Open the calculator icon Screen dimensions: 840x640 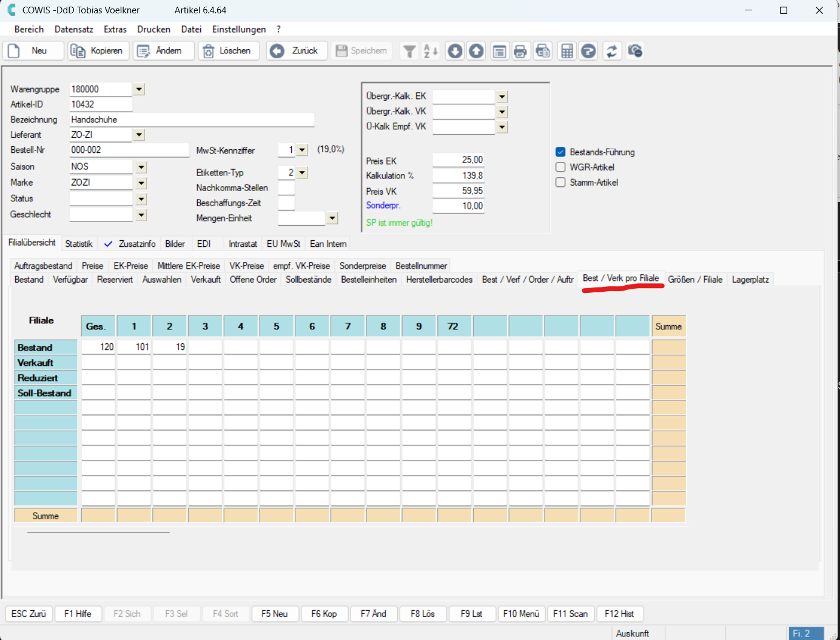(x=566, y=52)
